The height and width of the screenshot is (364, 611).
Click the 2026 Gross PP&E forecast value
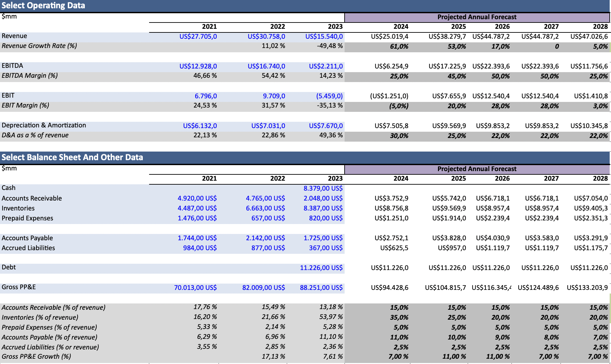click(491, 288)
